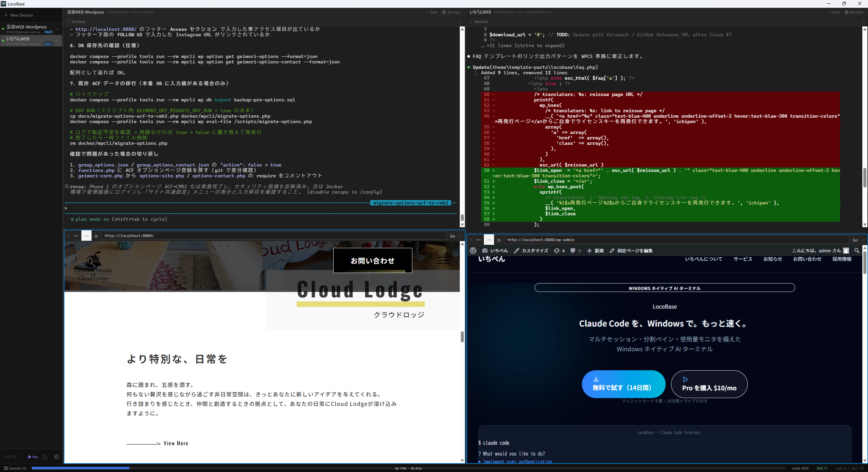Close the 芸森WEB-Wordpress session in sidebar
The width and height of the screenshot is (868, 472).
(57, 29)
